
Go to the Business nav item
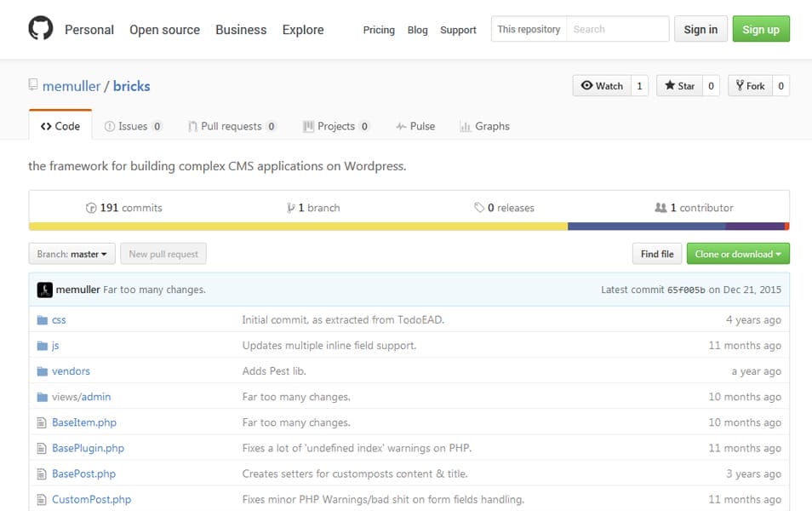[241, 30]
